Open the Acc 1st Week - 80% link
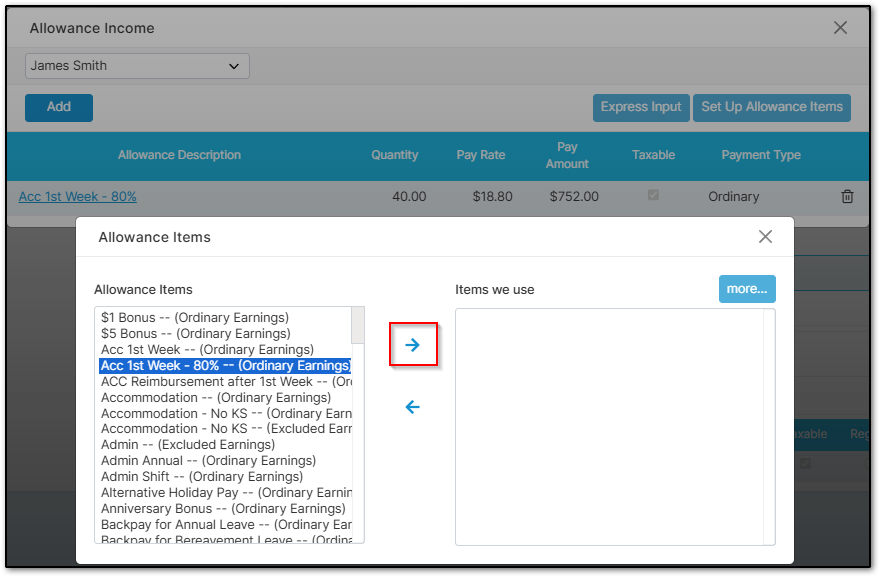 [77, 196]
